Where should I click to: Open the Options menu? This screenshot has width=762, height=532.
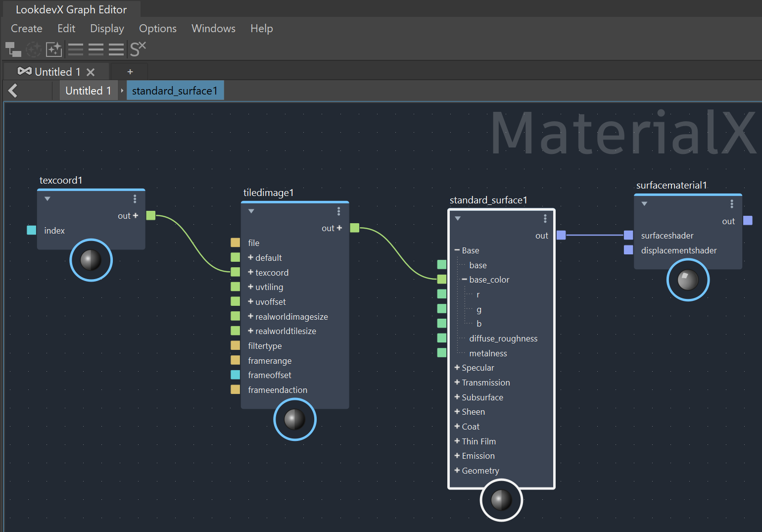158,29
